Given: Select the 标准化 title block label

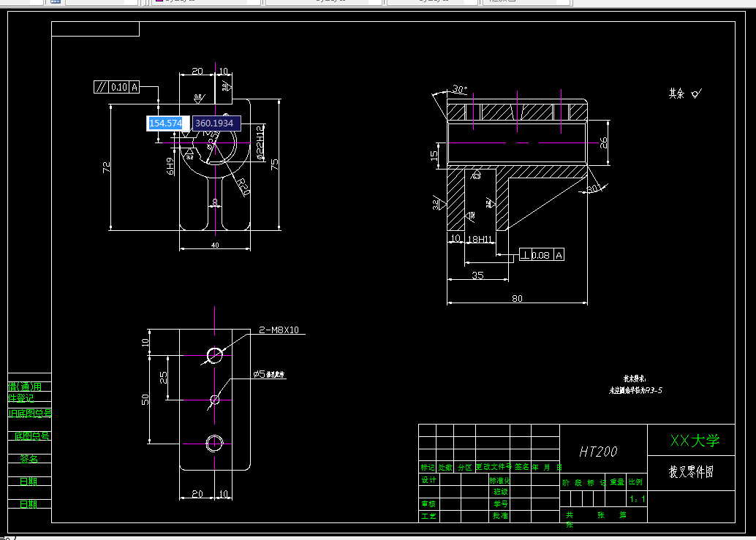Looking at the screenshot, I should [x=499, y=480].
